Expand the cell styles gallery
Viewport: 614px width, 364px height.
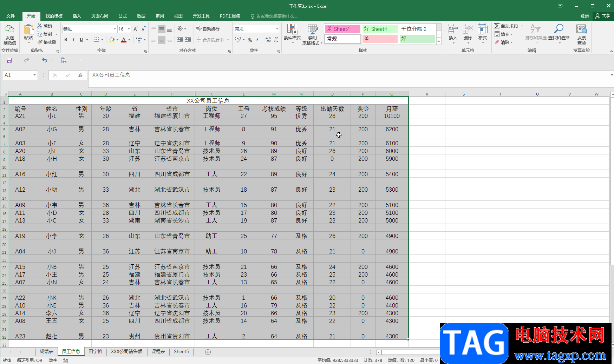point(439,41)
